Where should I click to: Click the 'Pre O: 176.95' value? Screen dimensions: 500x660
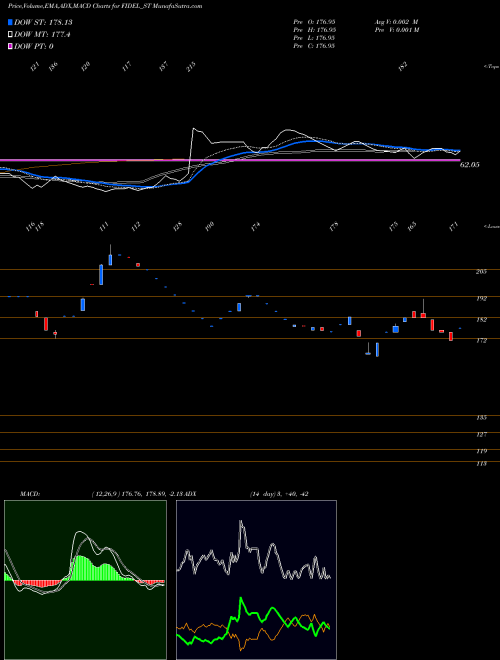tap(314, 22)
